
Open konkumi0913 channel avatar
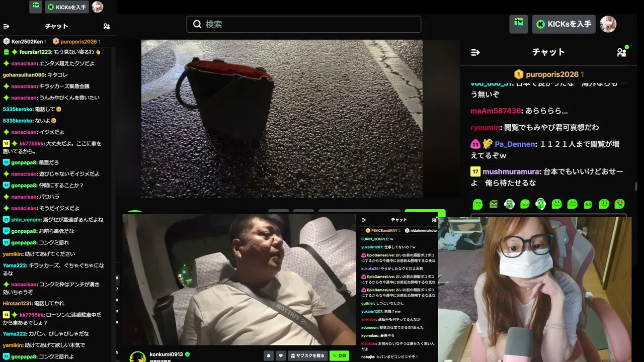tap(137, 357)
